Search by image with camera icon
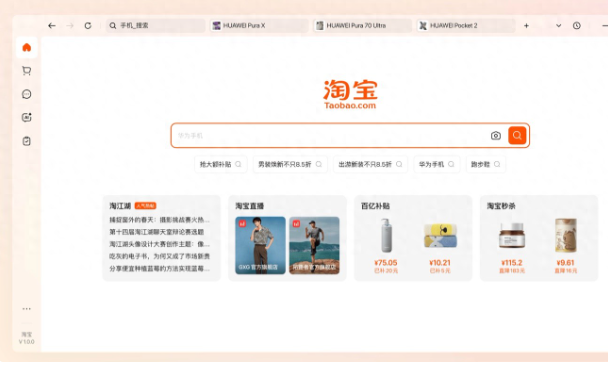The height and width of the screenshot is (365, 608). coord(496,135)
